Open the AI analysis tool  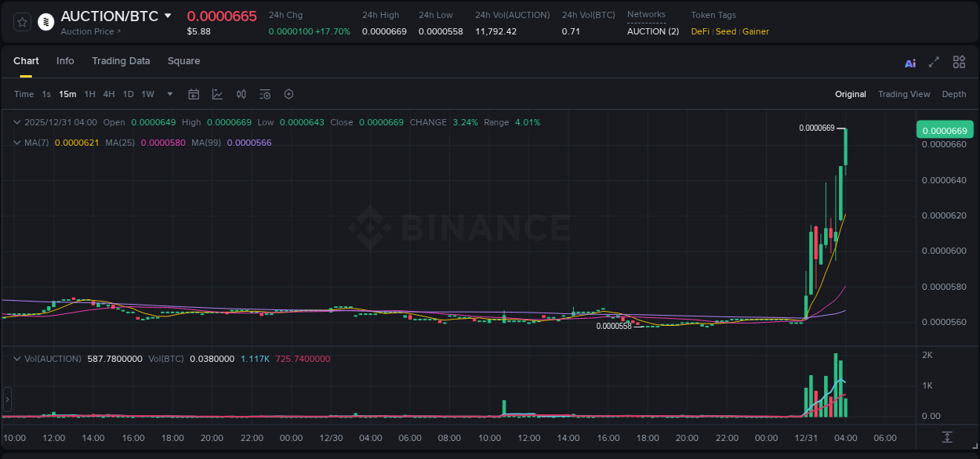pos(910,63)
